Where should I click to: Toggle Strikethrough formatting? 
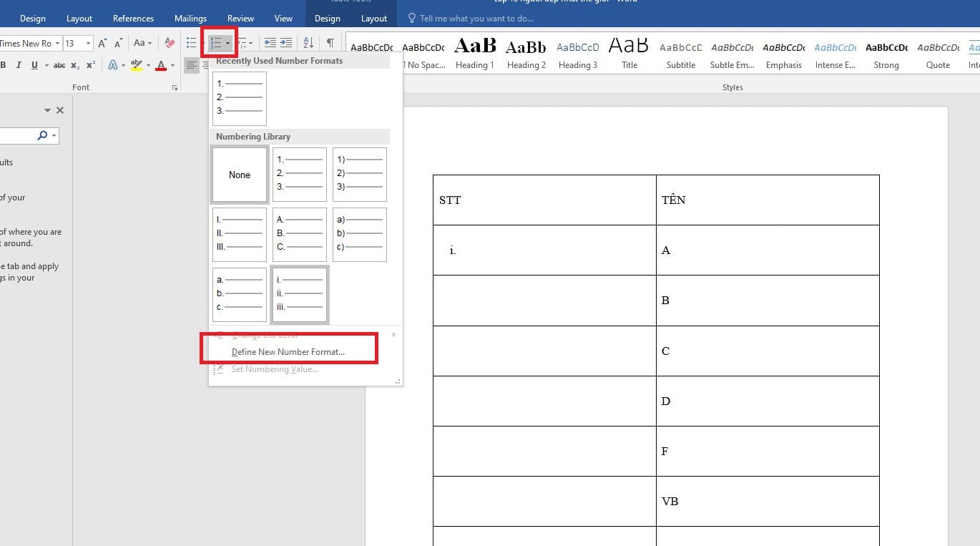coord(59,65)
